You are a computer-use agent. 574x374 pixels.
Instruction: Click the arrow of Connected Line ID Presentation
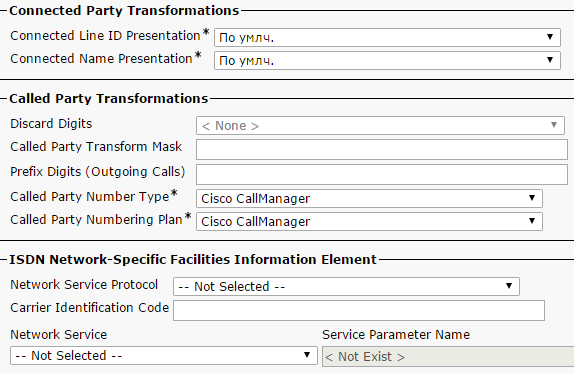(550, 37)
